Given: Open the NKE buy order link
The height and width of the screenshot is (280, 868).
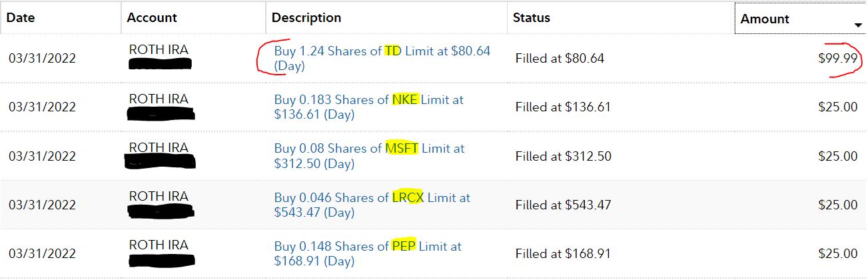Looking at the screenshot, I should [369, 107].
